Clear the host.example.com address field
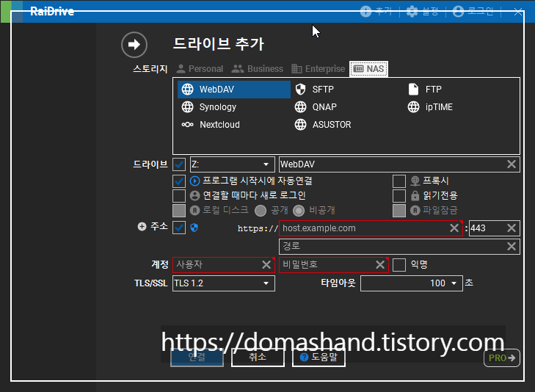Image resolution: width=535 pixels, height=392 pixels. point(454,228)
